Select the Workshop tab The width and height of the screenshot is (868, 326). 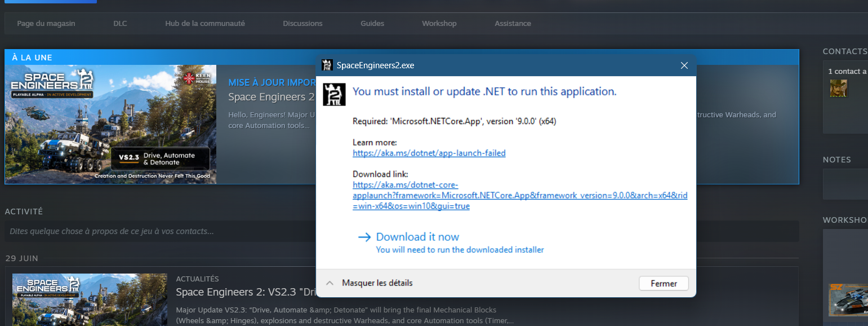439,23
